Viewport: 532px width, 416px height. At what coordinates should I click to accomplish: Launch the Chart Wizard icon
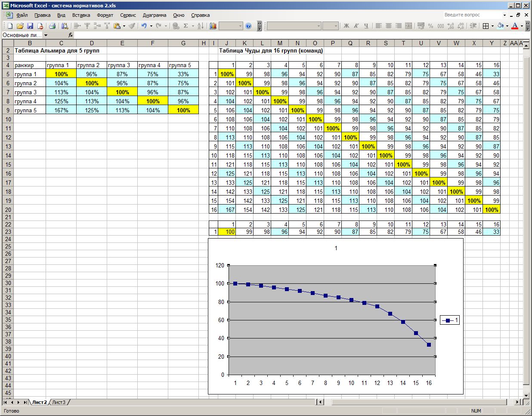tap(213, 26)
